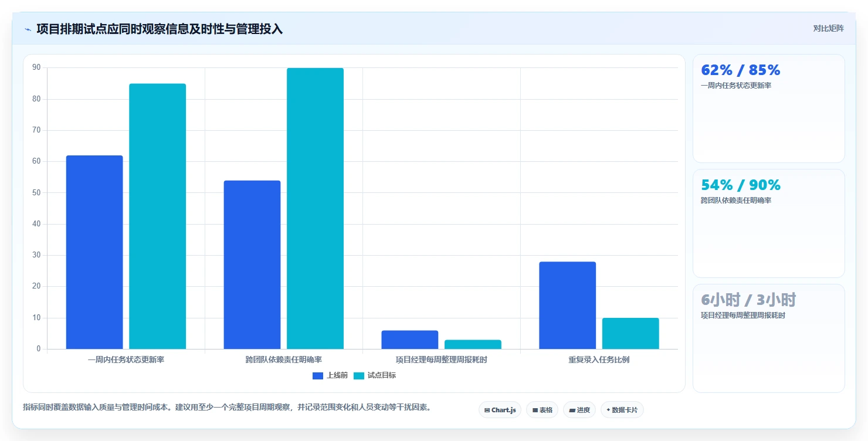Click teal 试点目标 bar for 跨团队依赖责任明确率
868x441 pixels.
(315, 208)
